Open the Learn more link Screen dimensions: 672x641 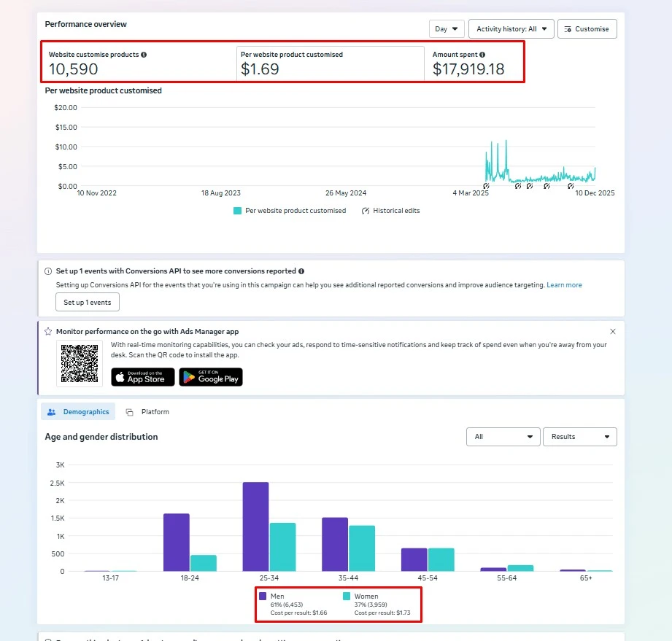[564, 285]
